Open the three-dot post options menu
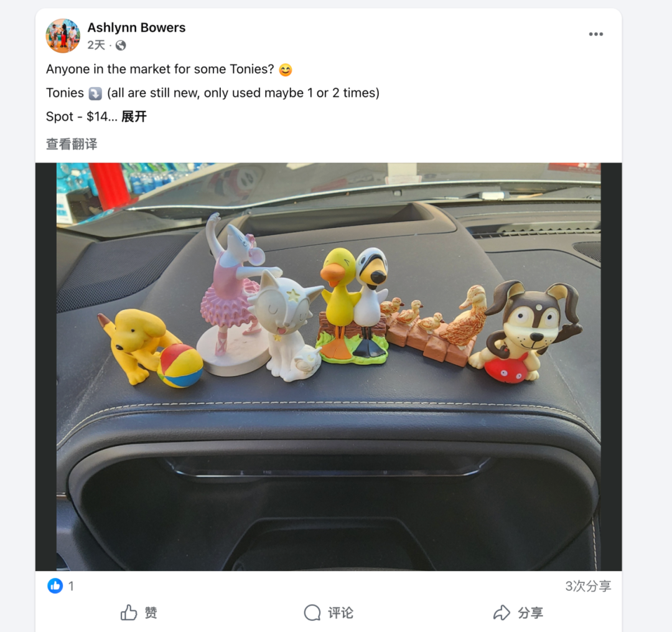This screenshot has width=672, height=632. click(595, 34)
